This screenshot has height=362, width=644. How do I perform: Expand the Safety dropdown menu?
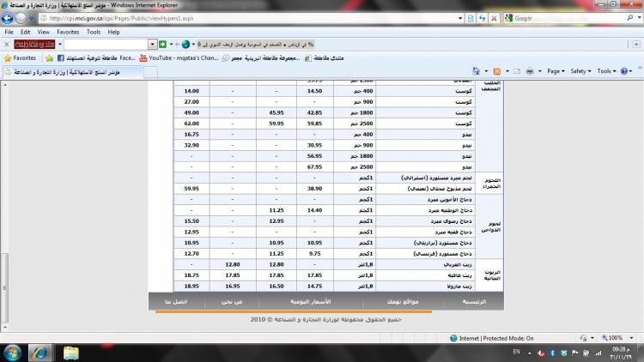tap(581, 71)
